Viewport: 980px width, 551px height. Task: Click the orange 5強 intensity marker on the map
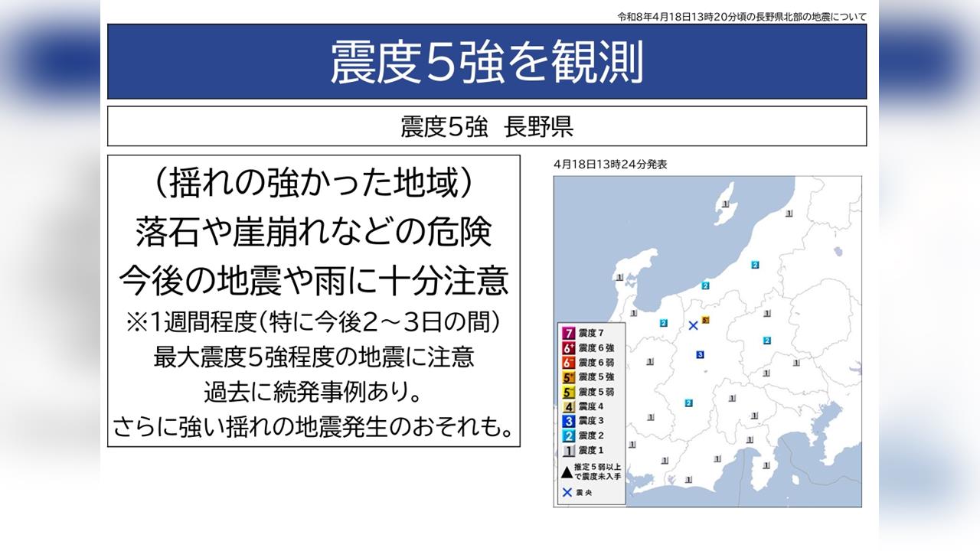coord(706,320)
